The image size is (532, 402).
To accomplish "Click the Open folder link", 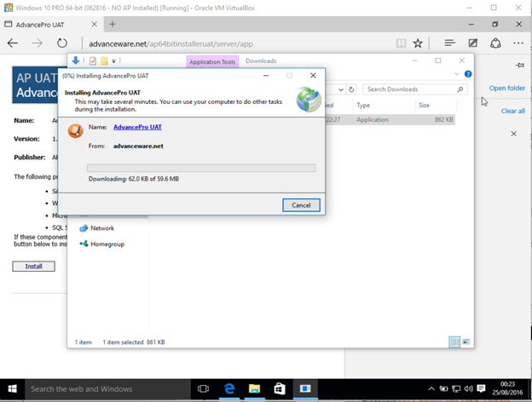I will (x=506, y=89).
